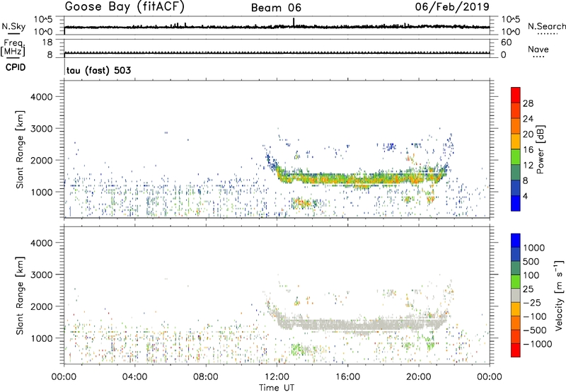This screenshot has height=392, width=566.
Task: Click the "-500" label on the velocity colorbar
Action: [x=535, y=330]
